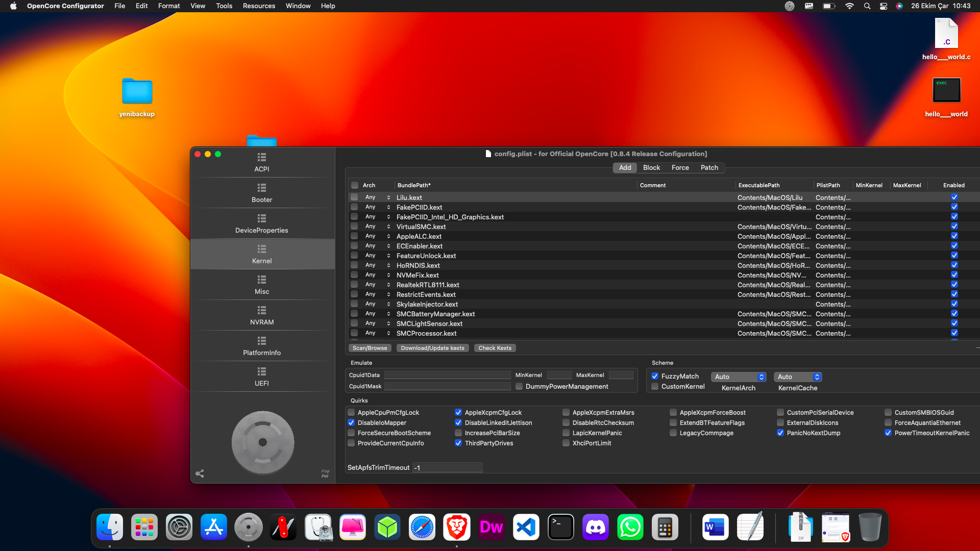
Task: Click the SetApfsTrimTimeout input field
Action: [448, 467]
